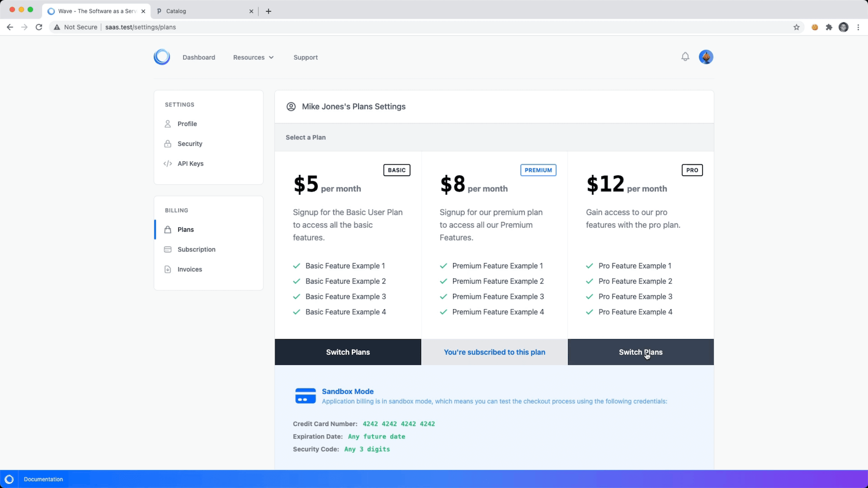Click the Sandbox Mode heading
The image size is (868, 488).
[x=348, y=391]
